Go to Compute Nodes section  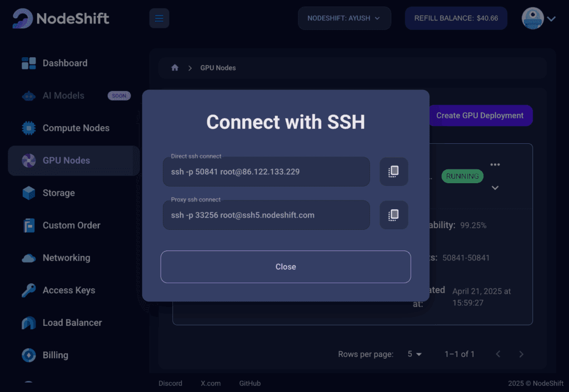[x=76, y=128]
